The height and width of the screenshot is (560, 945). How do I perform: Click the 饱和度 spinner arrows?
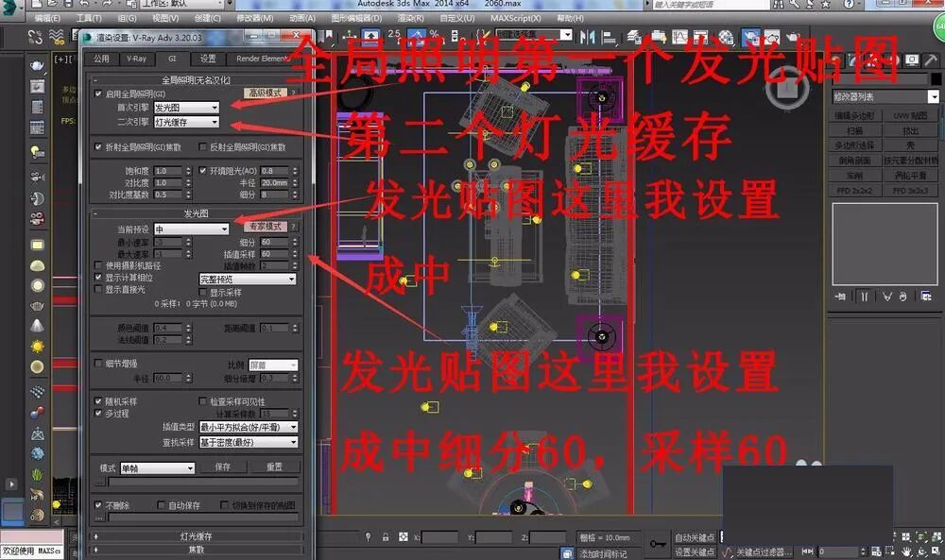point(188,171)
